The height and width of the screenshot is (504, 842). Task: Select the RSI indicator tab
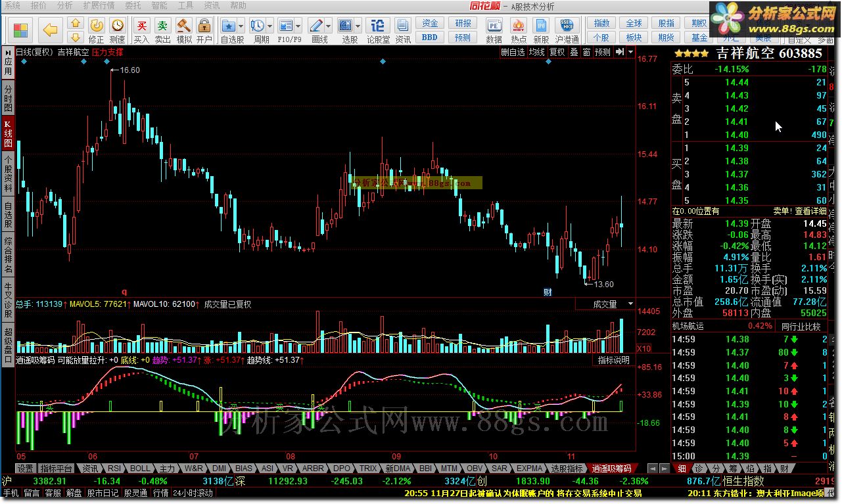click(114, 469)
